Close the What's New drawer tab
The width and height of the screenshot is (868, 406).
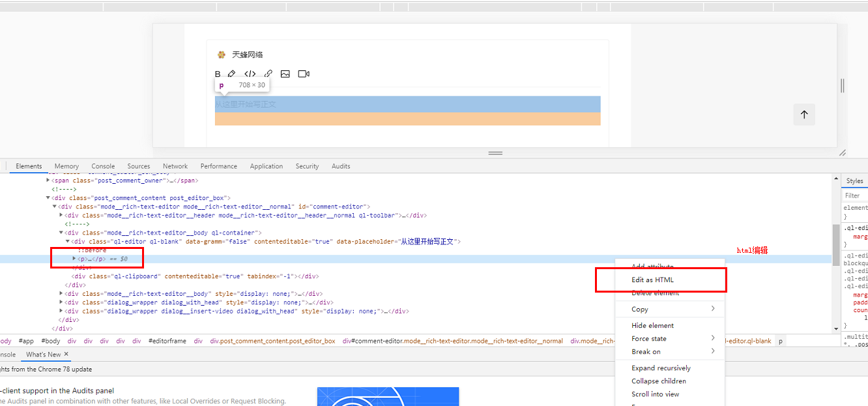coord(66,355)
